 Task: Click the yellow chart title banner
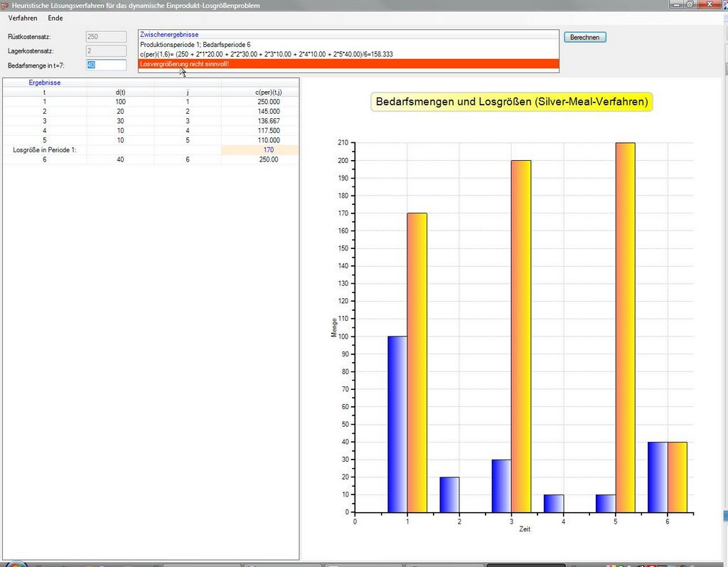[x=511, y=102]
